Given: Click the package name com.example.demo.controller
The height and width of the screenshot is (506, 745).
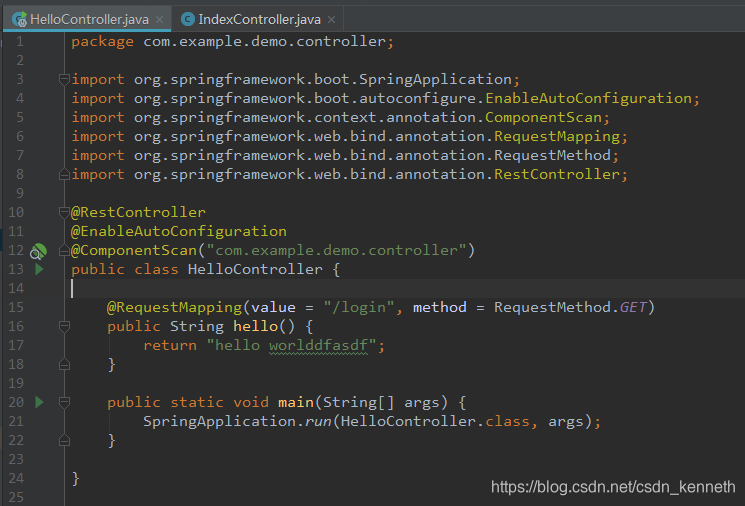Looking at the screenshot, I should tap(264, 41).
